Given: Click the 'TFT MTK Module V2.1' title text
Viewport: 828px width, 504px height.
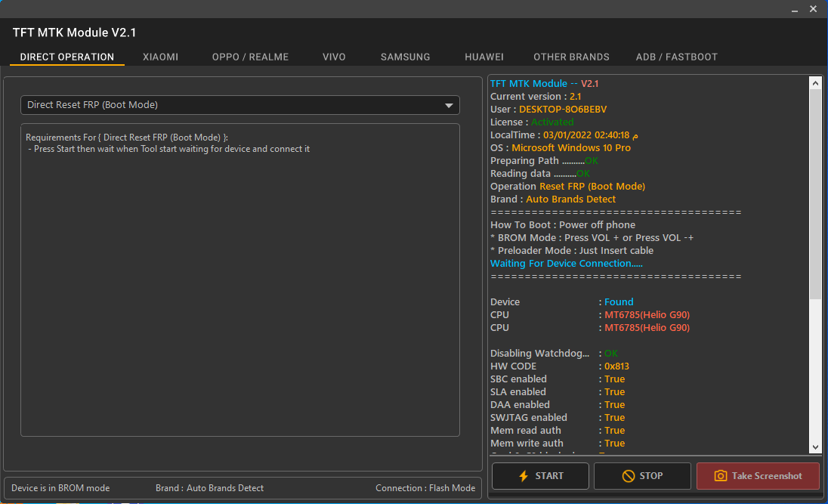Looking at the screenshot, I should (75, 32).
